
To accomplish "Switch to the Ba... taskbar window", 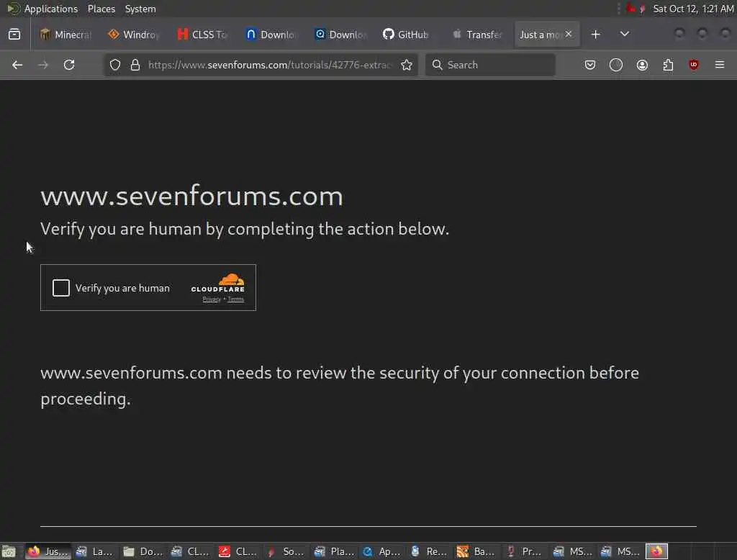I will [x=476, y=551].
